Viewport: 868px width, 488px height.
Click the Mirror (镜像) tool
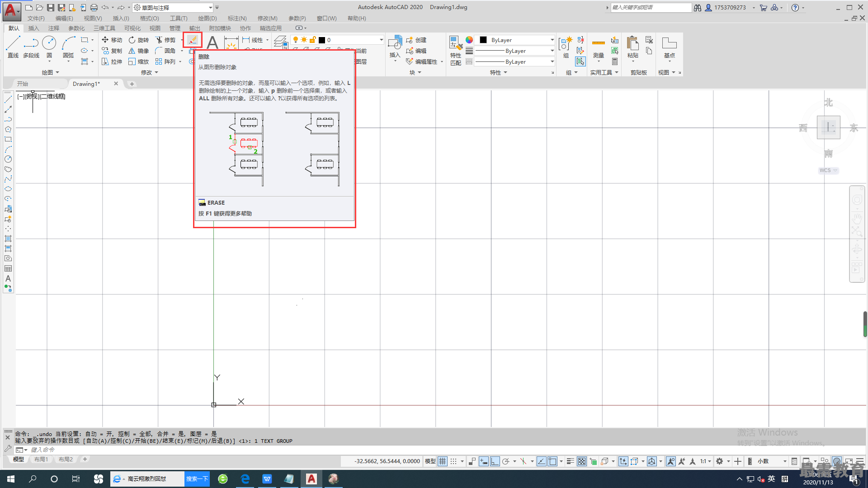138,51
